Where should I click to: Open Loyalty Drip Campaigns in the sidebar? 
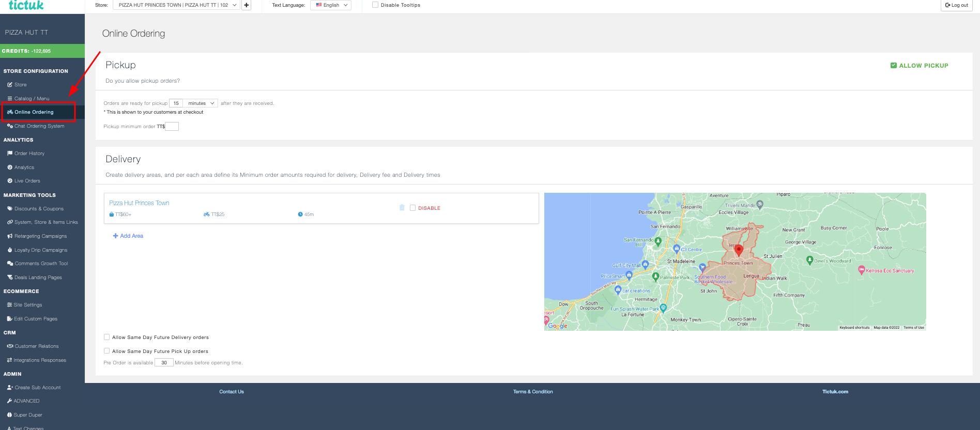click(x=41, y=250)
